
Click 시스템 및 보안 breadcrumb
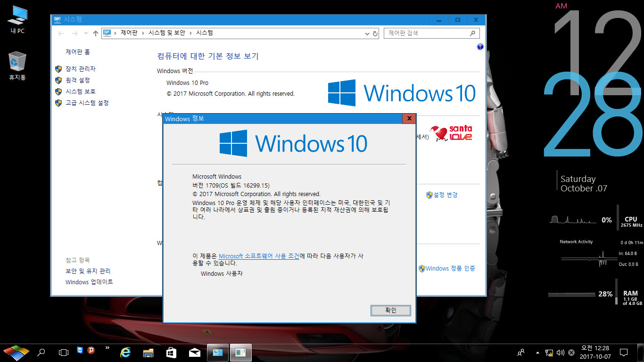tap(166, 33)
